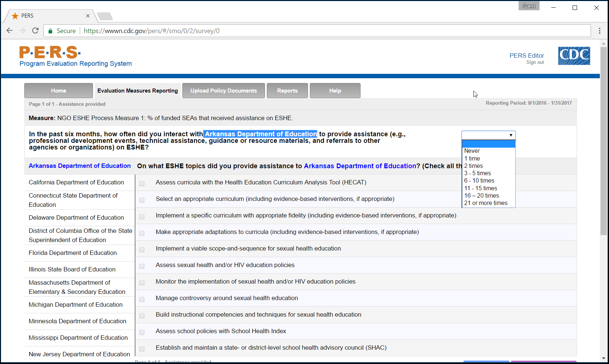Click the scrollbar down arrow

click(603, 358)
